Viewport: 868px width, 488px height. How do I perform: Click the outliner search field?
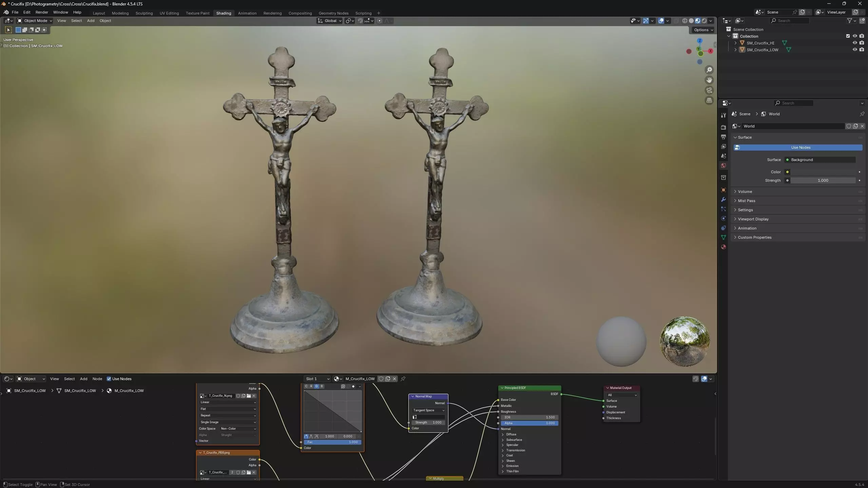790,21
